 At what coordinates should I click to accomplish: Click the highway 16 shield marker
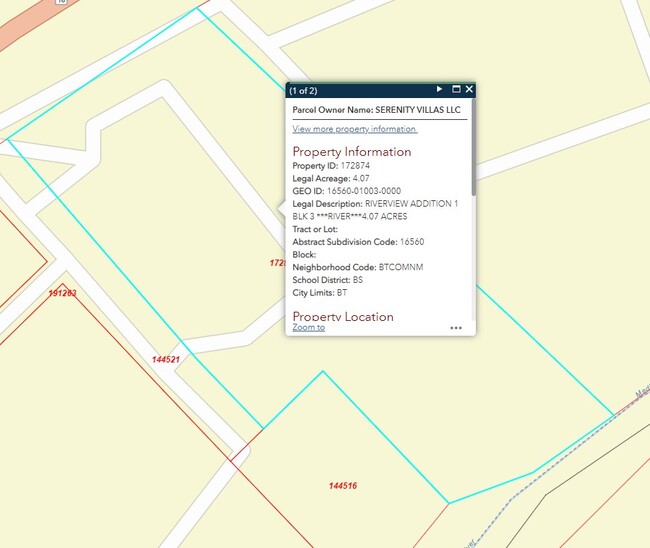coord(61,2)
